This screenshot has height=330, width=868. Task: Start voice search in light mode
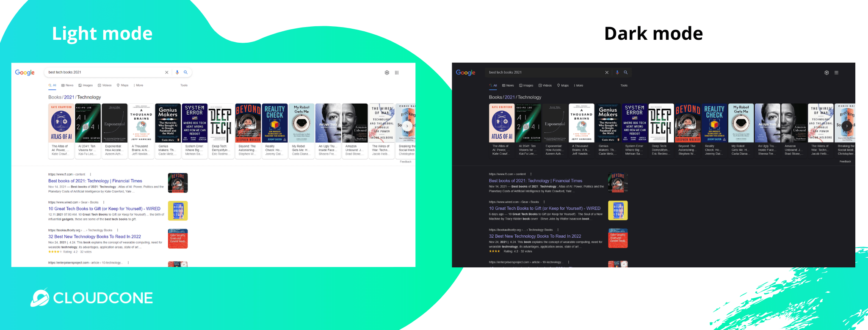177,72
